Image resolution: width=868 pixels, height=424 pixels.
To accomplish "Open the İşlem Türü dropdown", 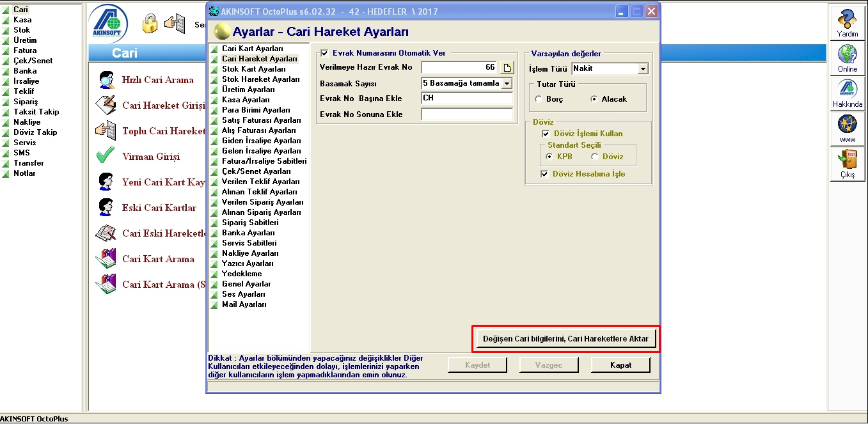I will click(643, 69).
